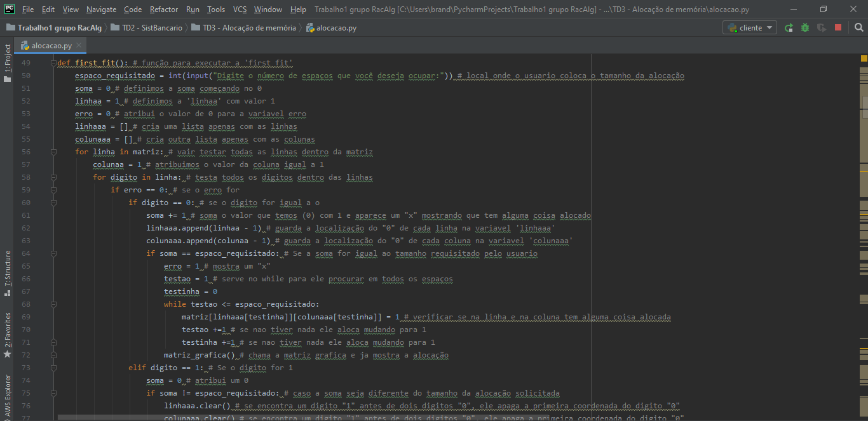
Task: Open the Refactor menu
Action: coord(164,10)
